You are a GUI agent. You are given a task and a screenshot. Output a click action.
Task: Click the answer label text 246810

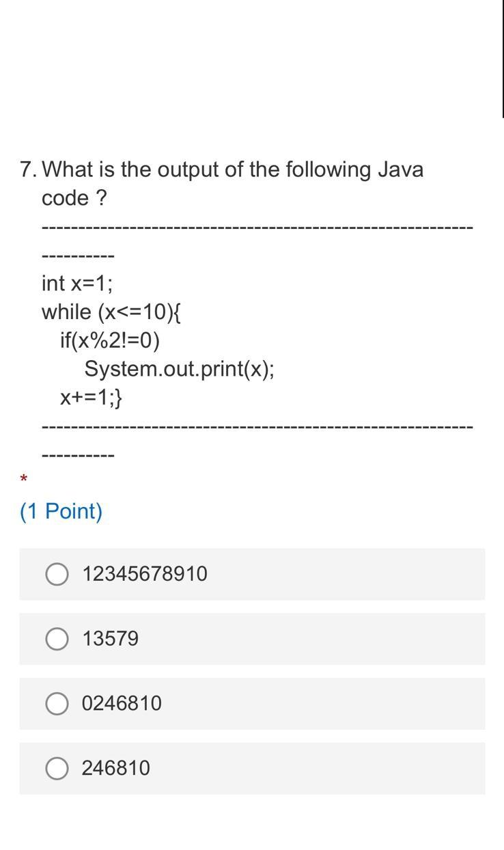coord(117,767)
